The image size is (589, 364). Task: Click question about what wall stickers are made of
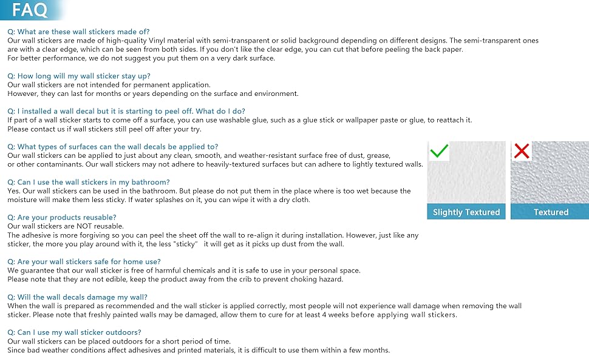(78, 32)
